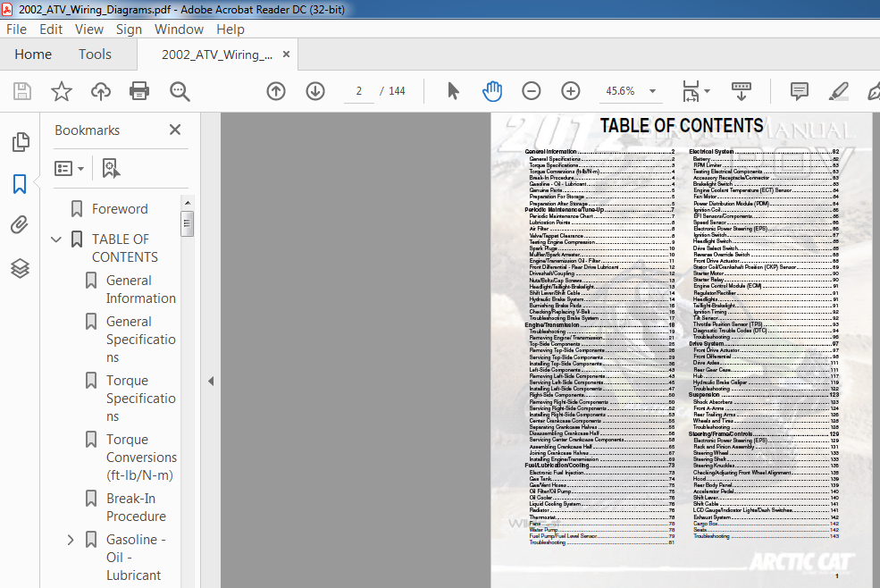Activate the Hand pan tool
The height and width of the screenshot is (588, 880).
(491, 91)
